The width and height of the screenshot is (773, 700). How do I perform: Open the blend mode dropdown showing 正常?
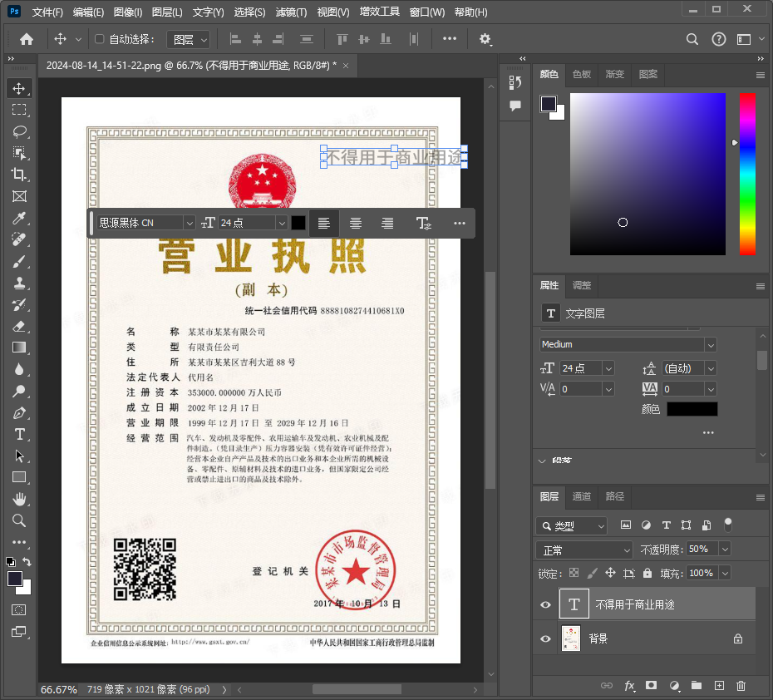point(583,550)
